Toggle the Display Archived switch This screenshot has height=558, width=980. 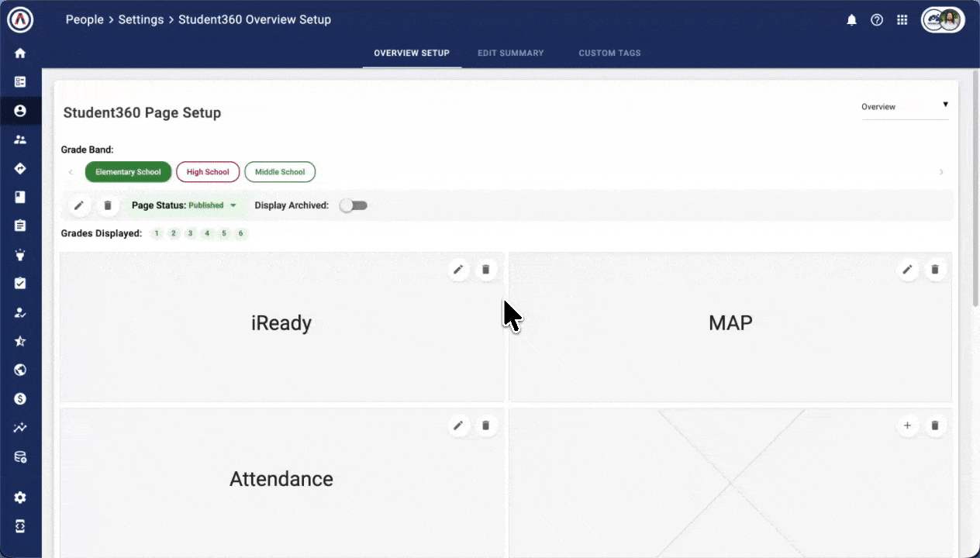[354, 205]
